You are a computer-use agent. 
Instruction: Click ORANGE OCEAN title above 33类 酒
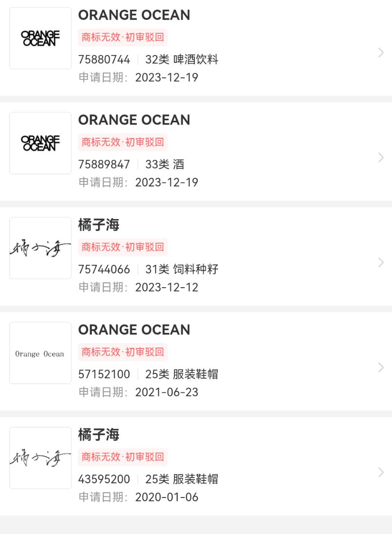pyautogui.click(x=134, y=120)
